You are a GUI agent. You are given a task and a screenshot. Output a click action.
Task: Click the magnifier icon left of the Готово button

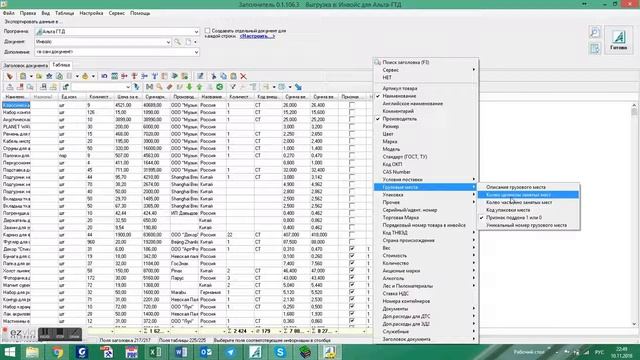tap(595, 32)
